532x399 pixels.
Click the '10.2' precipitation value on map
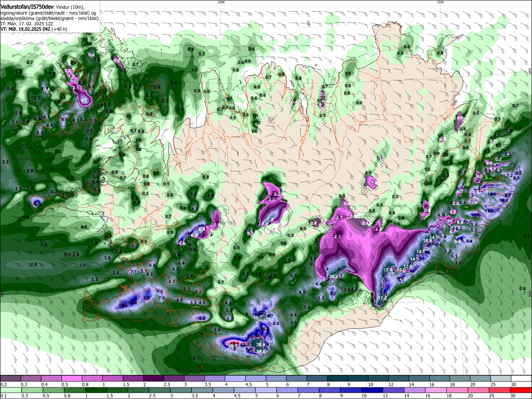pyautogui.click(x=504, y=200)
